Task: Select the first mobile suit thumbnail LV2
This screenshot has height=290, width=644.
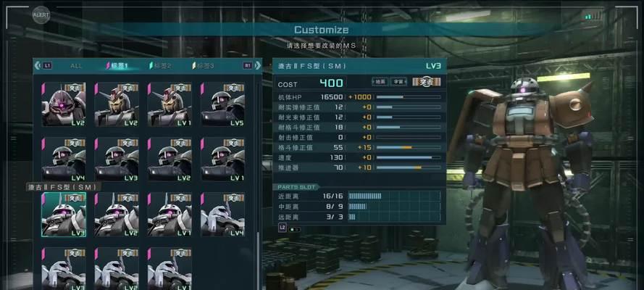Action: coord(64,104)
